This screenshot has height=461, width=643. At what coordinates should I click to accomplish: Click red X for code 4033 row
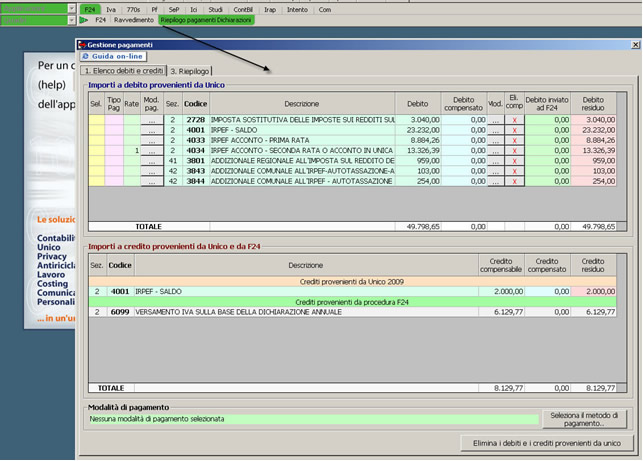[514, 140]
